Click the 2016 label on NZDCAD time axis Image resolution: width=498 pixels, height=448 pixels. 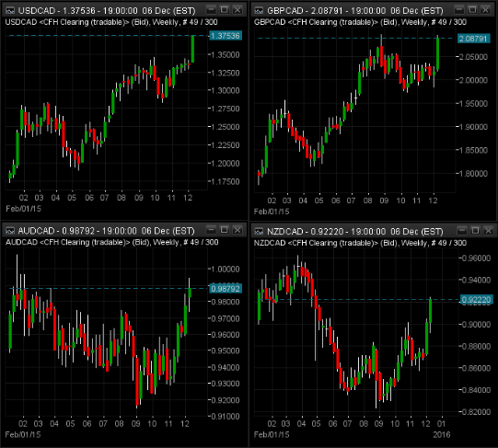[442, 434]
